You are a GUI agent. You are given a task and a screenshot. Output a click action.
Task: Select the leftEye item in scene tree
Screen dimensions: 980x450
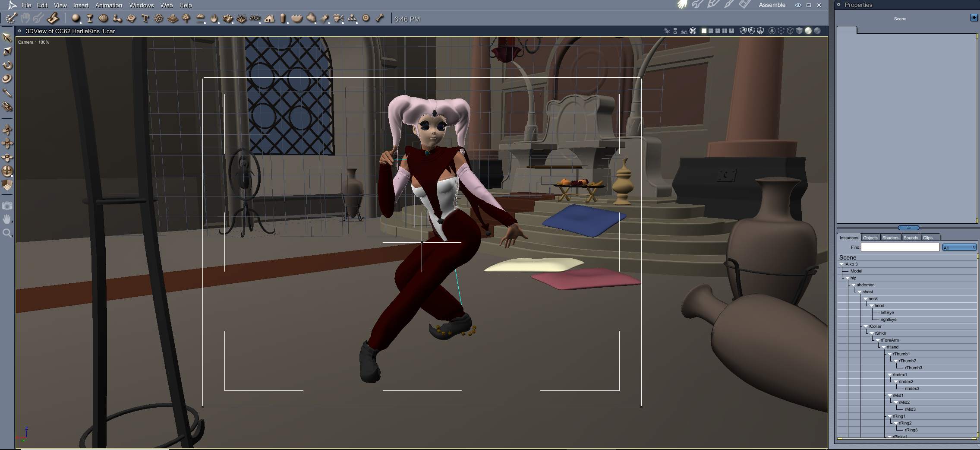coord(887,312)
